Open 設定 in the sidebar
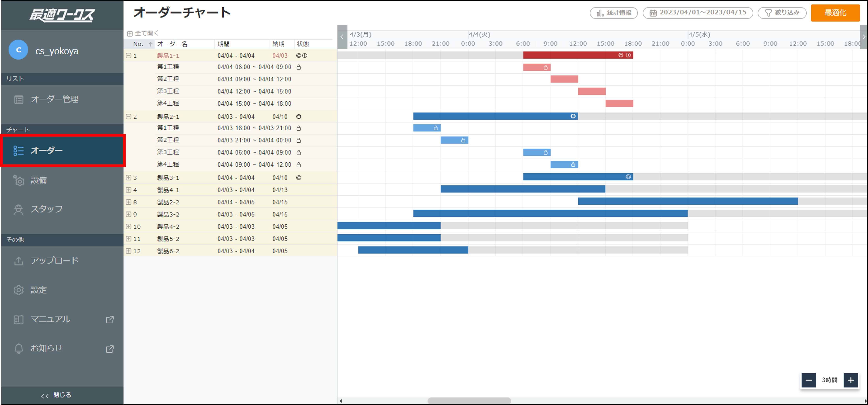 click(x=62, y=290)
